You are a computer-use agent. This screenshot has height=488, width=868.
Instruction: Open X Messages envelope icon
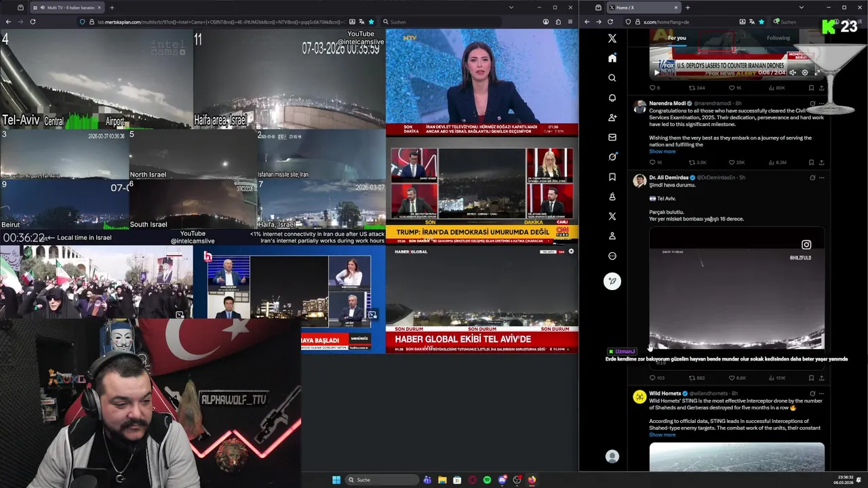tap(612, 137)
